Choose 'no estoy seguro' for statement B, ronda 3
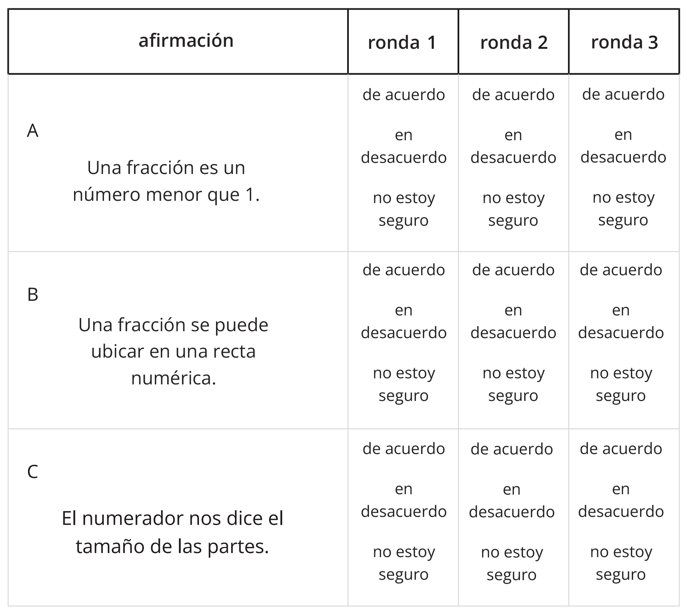 click(x=621, y=384)
